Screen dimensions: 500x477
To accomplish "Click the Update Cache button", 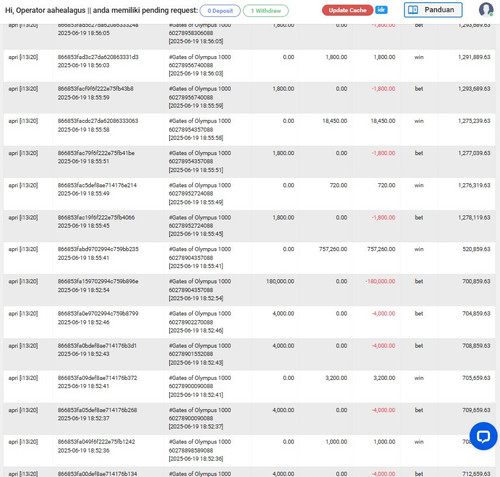I will (x=348, y=10).
